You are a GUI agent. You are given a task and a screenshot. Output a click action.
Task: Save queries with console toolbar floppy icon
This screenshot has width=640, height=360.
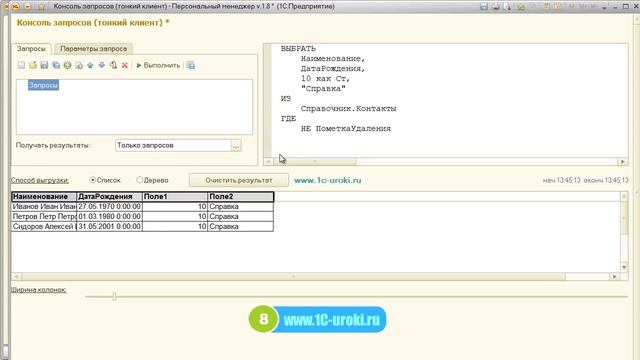[x=44, y=65]
